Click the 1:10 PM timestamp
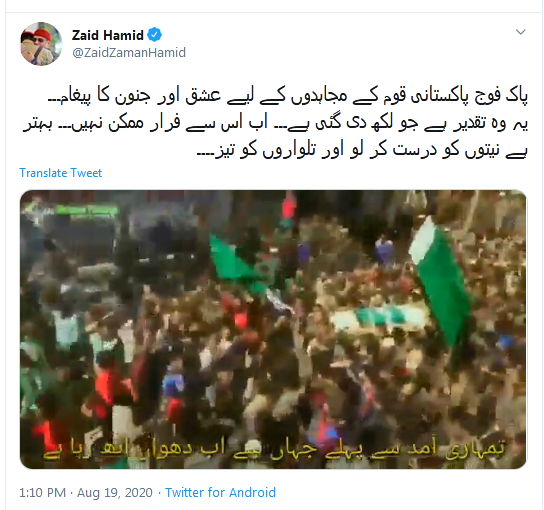544x510 pixels. tap(42, 493)
